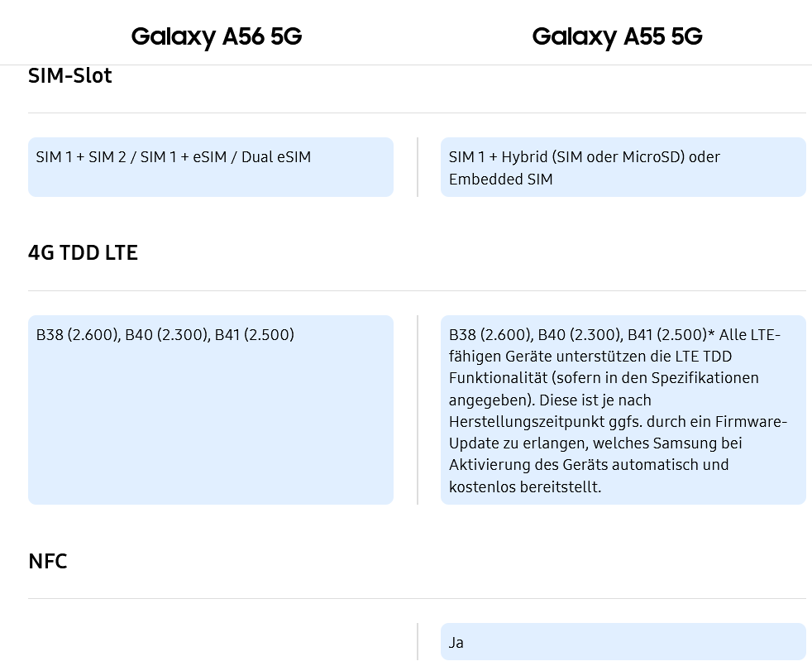Click the 'Dual eSIM' text
Screen dimensions: 812x666
tap(276, 157)
